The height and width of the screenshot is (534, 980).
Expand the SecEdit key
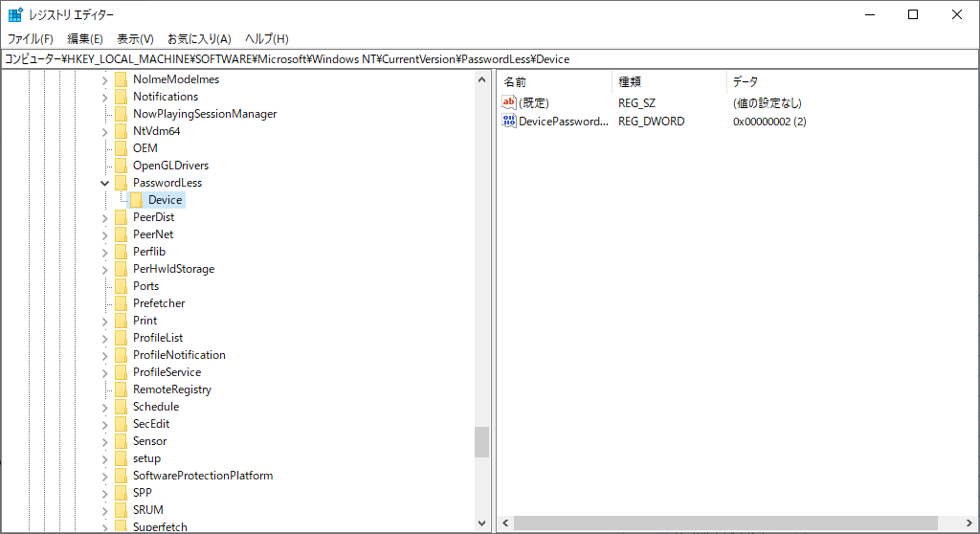(x=105, y=425)
